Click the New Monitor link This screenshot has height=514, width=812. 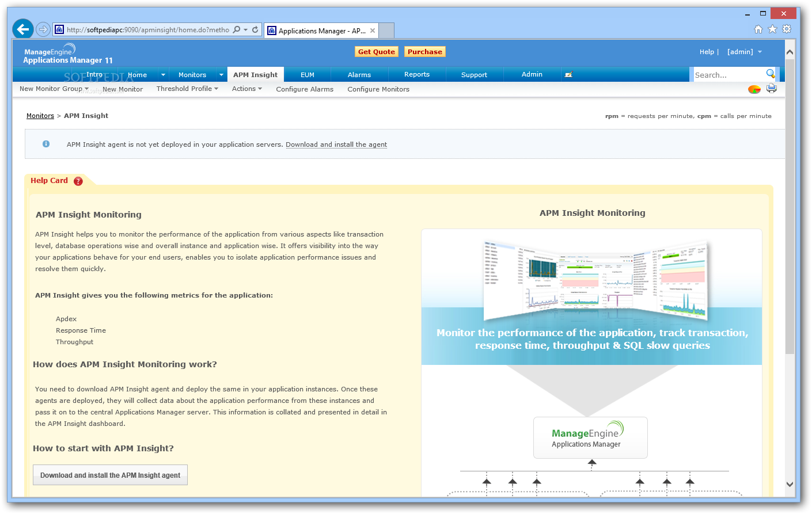tap(123, 89)
